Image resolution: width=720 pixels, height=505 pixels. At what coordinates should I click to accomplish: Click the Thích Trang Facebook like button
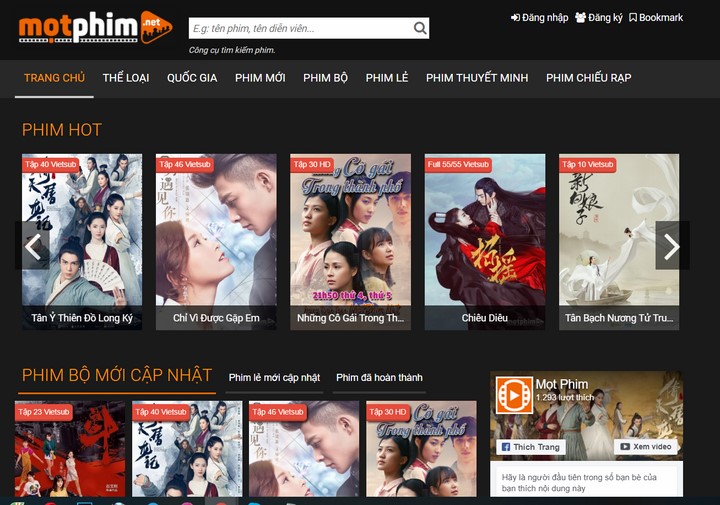[530, 447]
